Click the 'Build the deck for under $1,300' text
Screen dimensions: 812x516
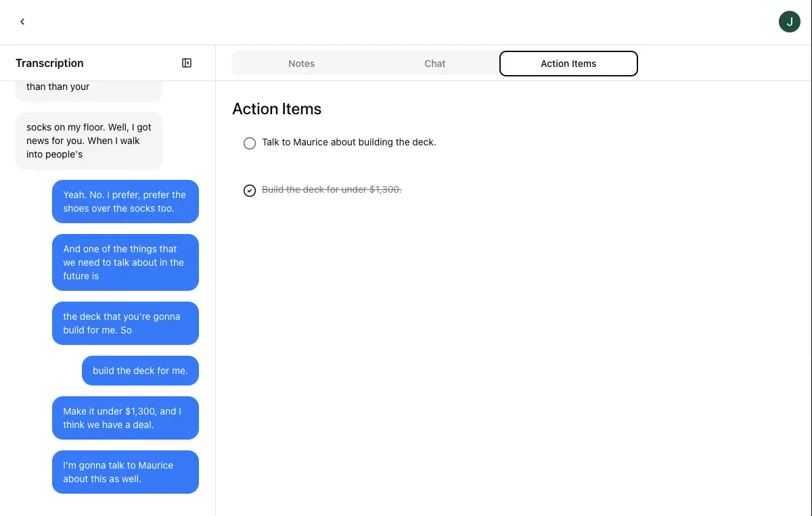(x=332, y=189)
